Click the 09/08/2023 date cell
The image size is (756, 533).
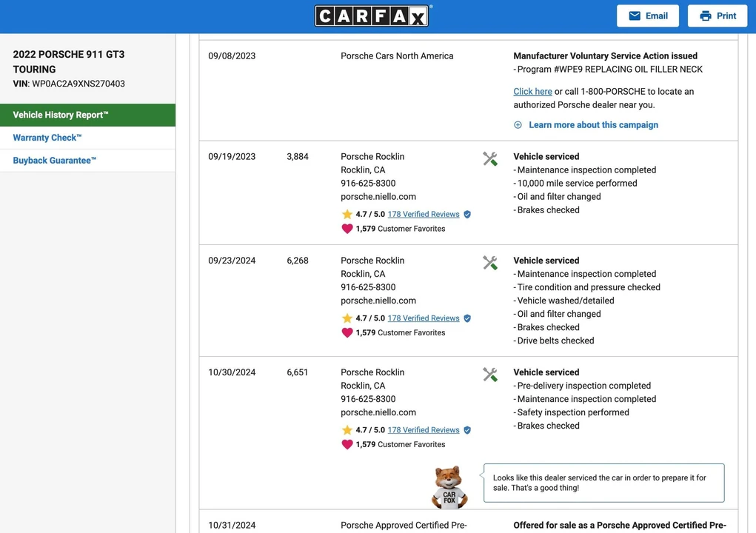click(x=232, y=56)
